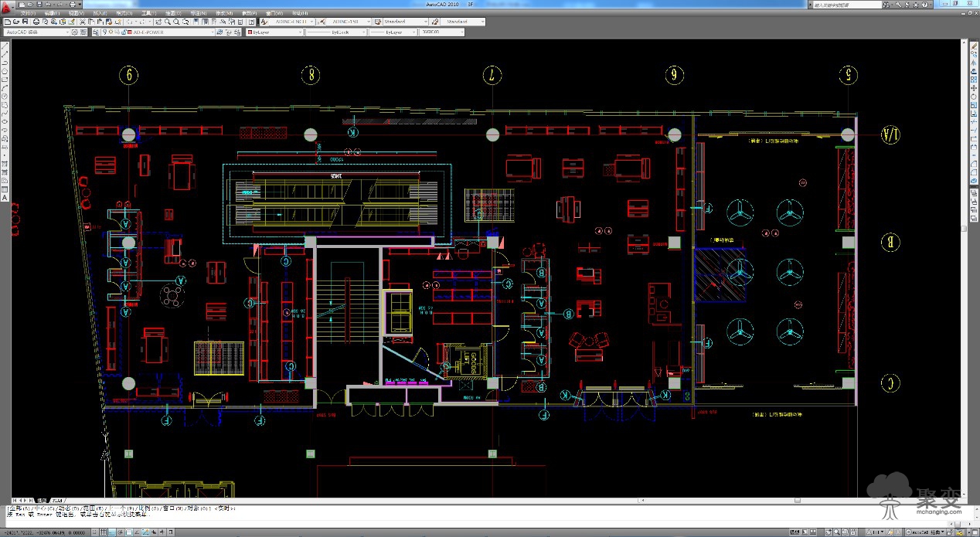Click the Plot/Print icon in standard toolbar
The height and width of the screenshot is (537, 980).
click(36, 22)
